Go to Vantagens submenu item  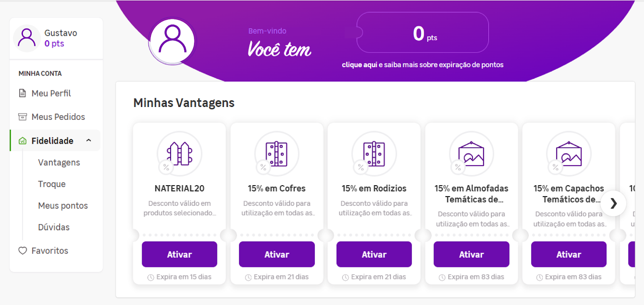pos(59,162)
